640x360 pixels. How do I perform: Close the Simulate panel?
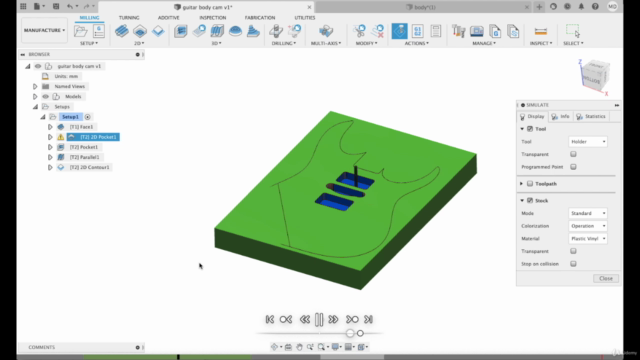pos(606,278)
